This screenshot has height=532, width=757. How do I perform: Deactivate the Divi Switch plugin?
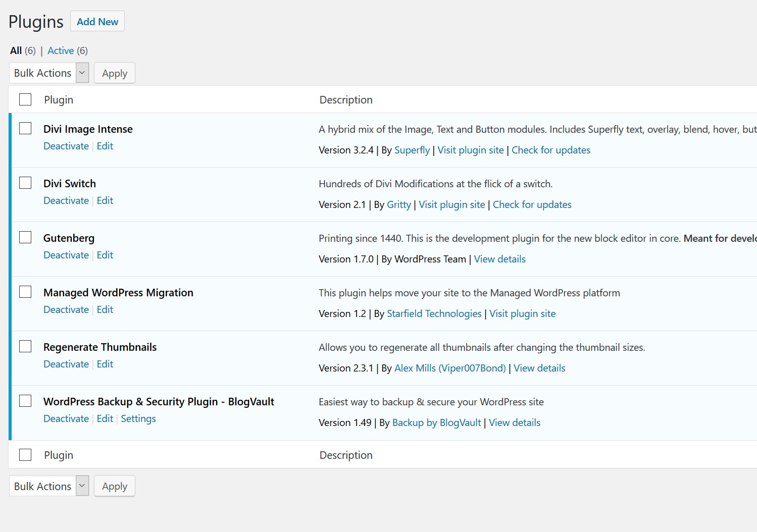[66, 200]
